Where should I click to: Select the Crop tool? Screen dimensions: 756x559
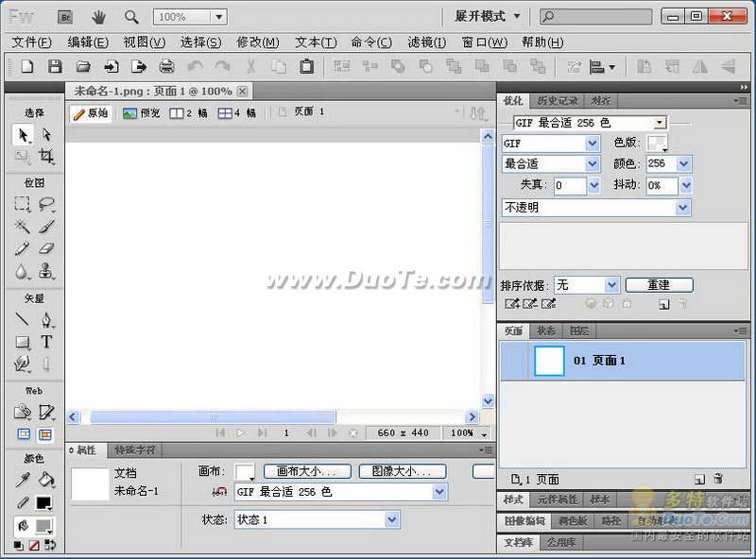[45, 157]
